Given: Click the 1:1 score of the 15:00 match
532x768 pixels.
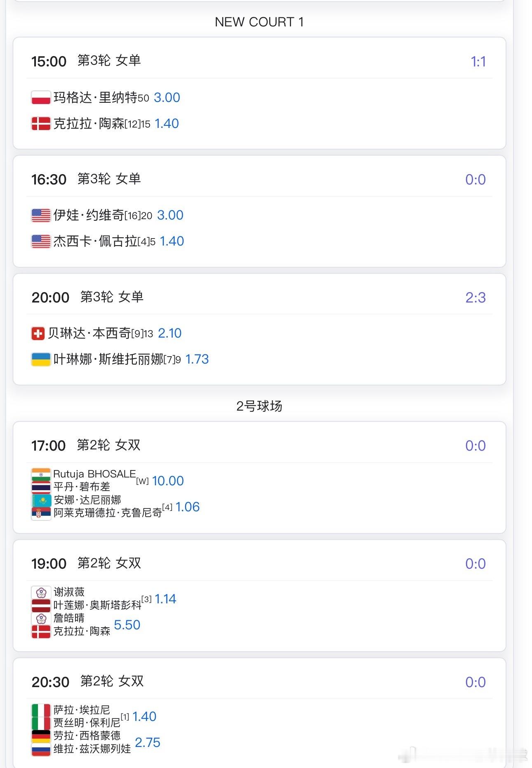Looking at the screenshot, I should point(478,62).
